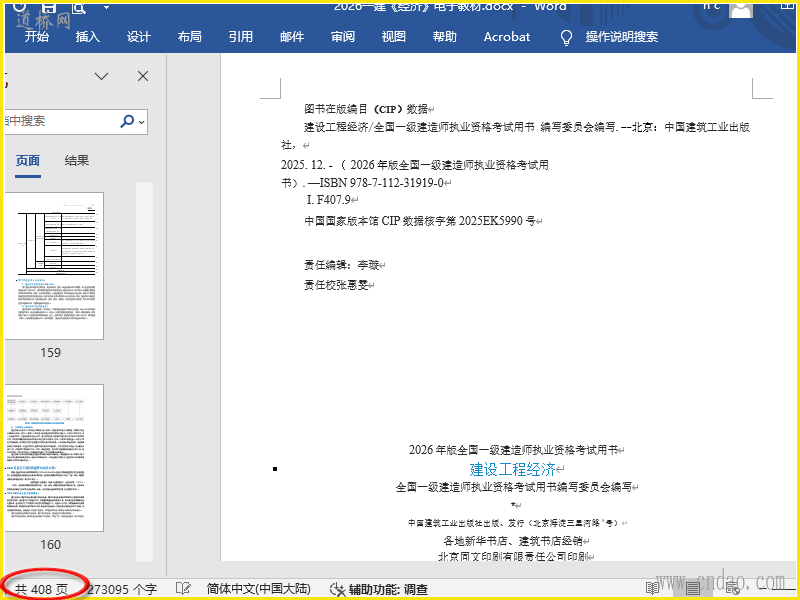Switch to the 审阅 ribbon tab
800x600 pixels.
point(343,37)
